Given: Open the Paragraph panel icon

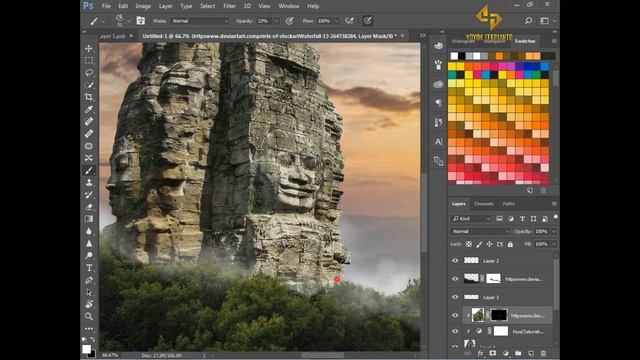Looking at the screenshot, I should 438,103.
